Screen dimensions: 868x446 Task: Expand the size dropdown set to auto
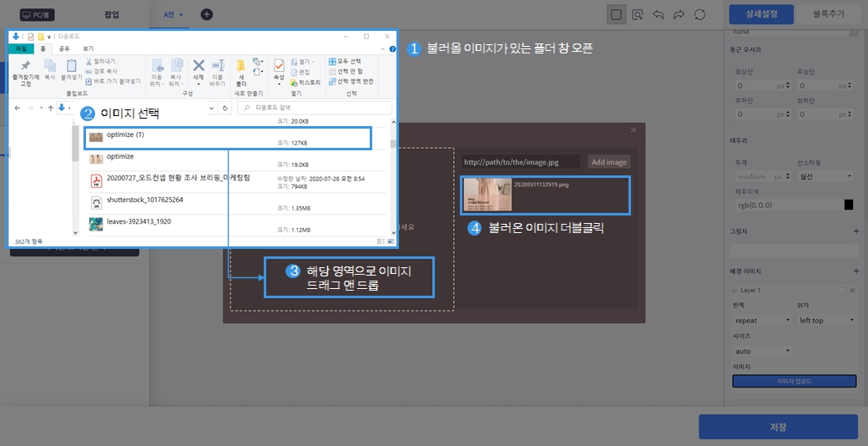tap(762, 351)
